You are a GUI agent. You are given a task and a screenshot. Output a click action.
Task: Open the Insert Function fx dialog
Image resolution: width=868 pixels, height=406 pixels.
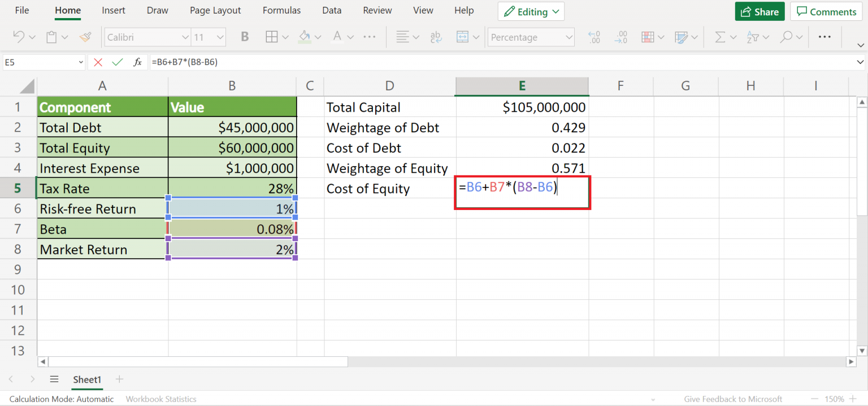click(x=137, y=62)
